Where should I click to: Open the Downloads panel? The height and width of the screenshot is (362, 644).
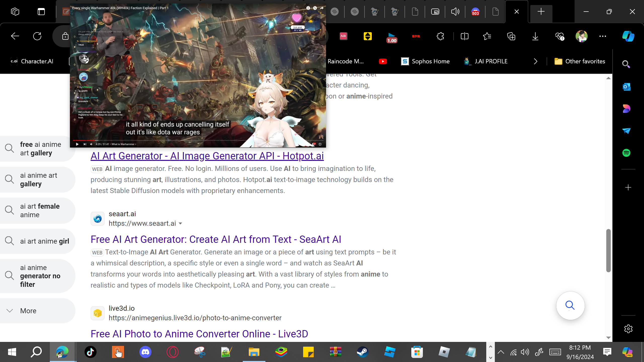click(535, 36)
